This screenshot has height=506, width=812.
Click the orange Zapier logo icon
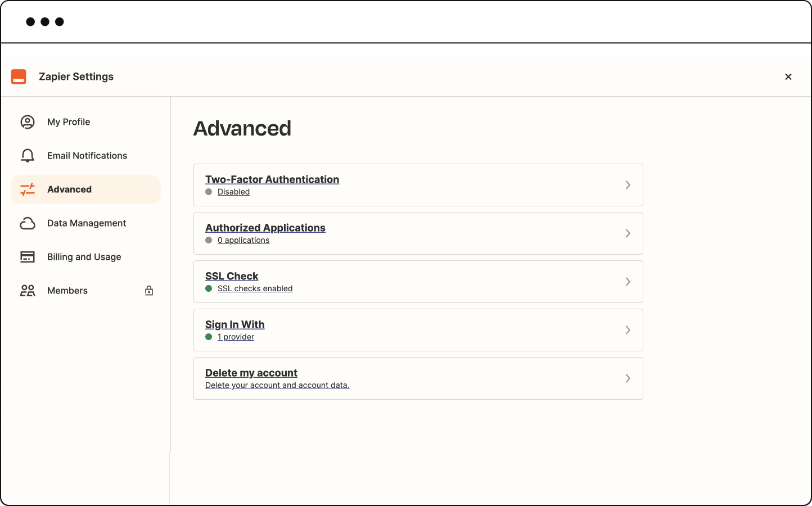pyautogui.click(x=19, y=76)
